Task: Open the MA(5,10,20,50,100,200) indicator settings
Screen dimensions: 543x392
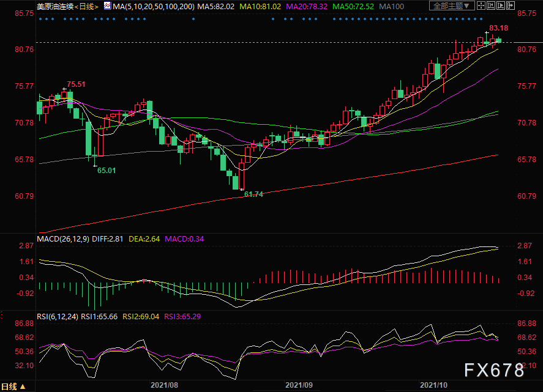Action: (x=154, y=6)
